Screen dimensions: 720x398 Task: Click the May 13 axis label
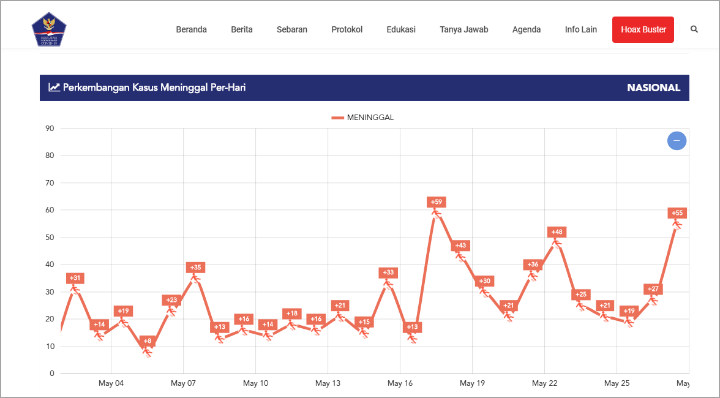pos(328,383)
